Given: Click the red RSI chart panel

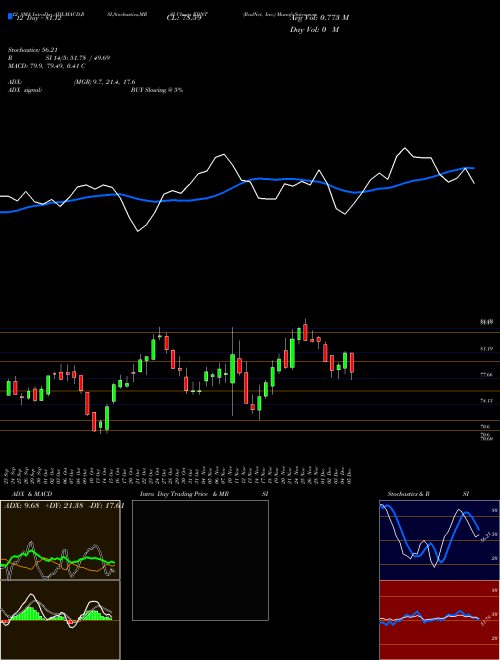Looking at the screenshot, I should pyautogui.click(x=439, y=620).
